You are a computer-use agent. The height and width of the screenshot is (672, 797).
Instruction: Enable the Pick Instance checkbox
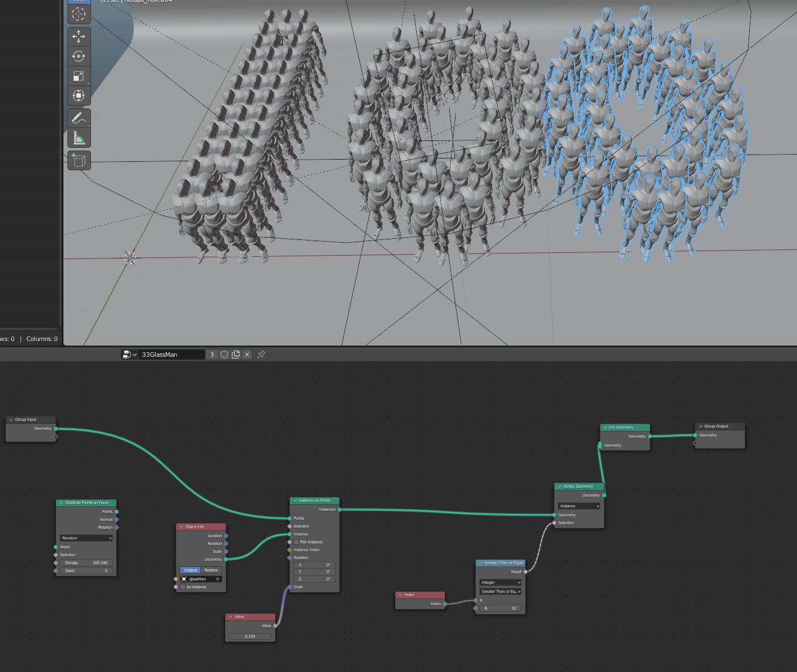point(296,542)
